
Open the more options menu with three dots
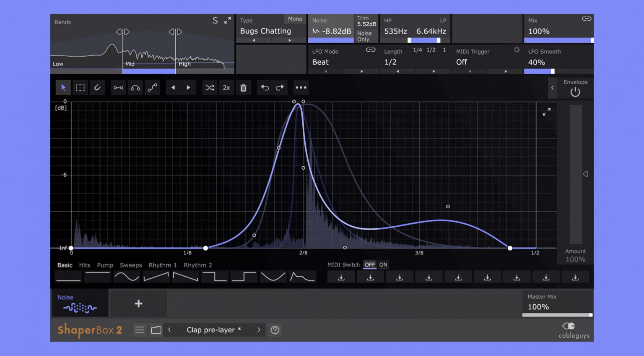coord(301,87)
